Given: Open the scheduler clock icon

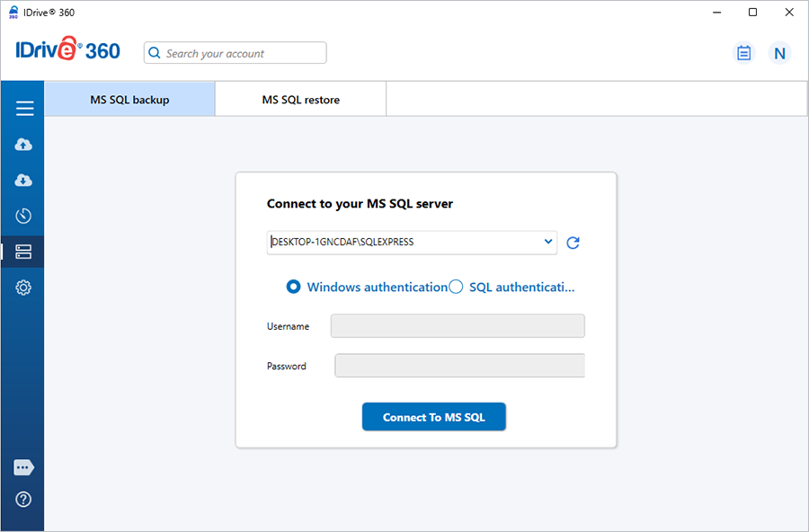Looking at the screenshot, I should point(24,216).
